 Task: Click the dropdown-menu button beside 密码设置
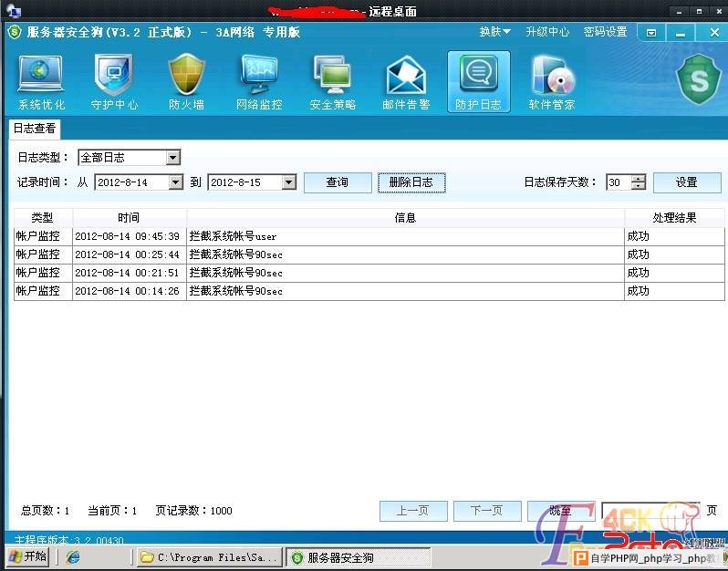pos(651,33)
